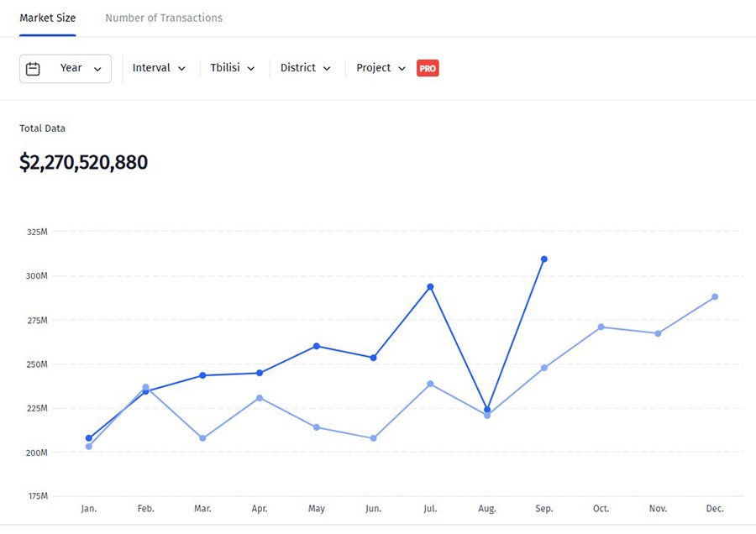Switch to Number of Transactions tab
756x534 pixels.
pos(164,18)
